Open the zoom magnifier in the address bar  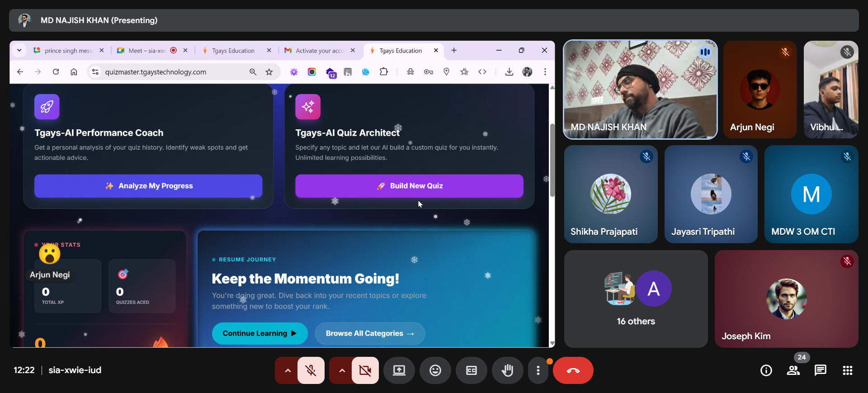[x=253, y=72]
